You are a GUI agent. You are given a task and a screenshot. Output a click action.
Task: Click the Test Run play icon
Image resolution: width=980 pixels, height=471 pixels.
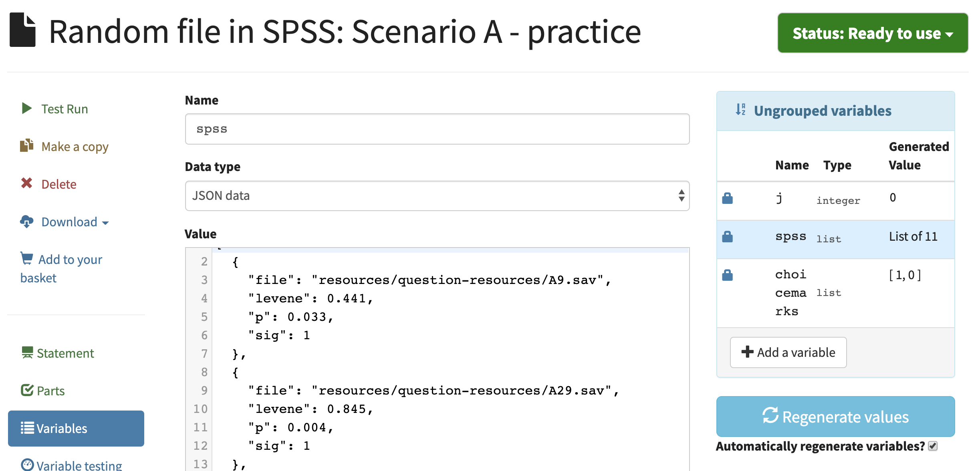pyautogui.click(x=26, y=109)
